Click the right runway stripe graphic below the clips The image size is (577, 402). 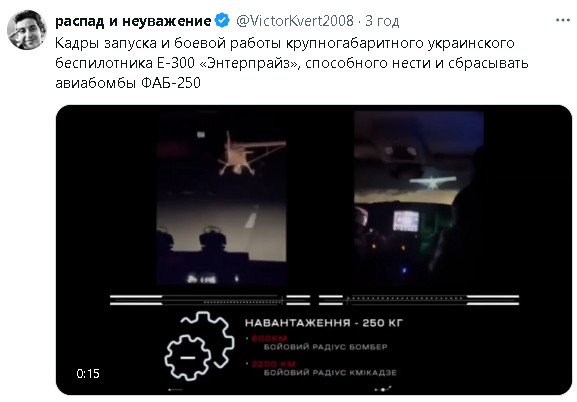(x=419, y=300)
